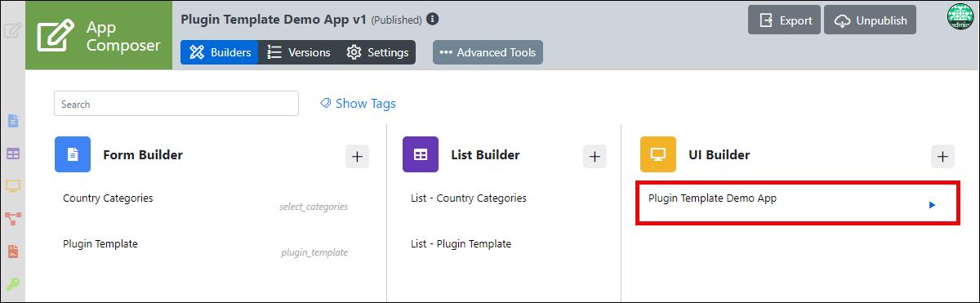Add a new list with plus button
Viewport: 980px width, 303px height.
pos(595,156)
